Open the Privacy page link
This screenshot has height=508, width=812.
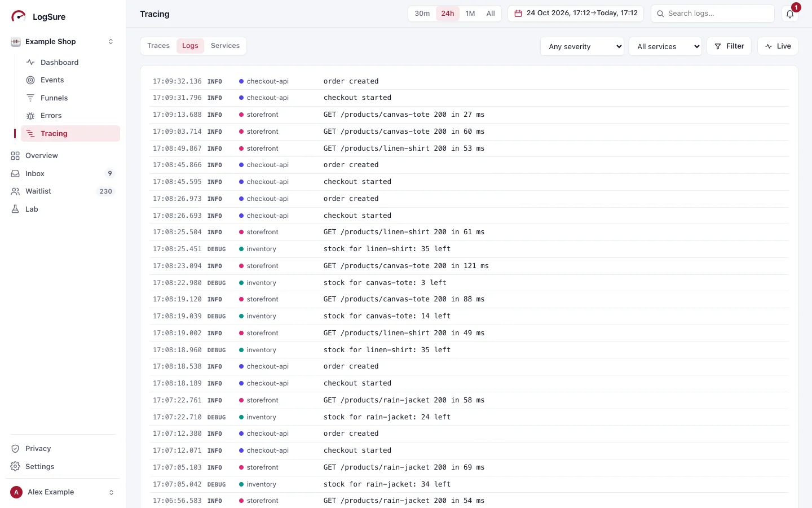[x=63, y=449]
